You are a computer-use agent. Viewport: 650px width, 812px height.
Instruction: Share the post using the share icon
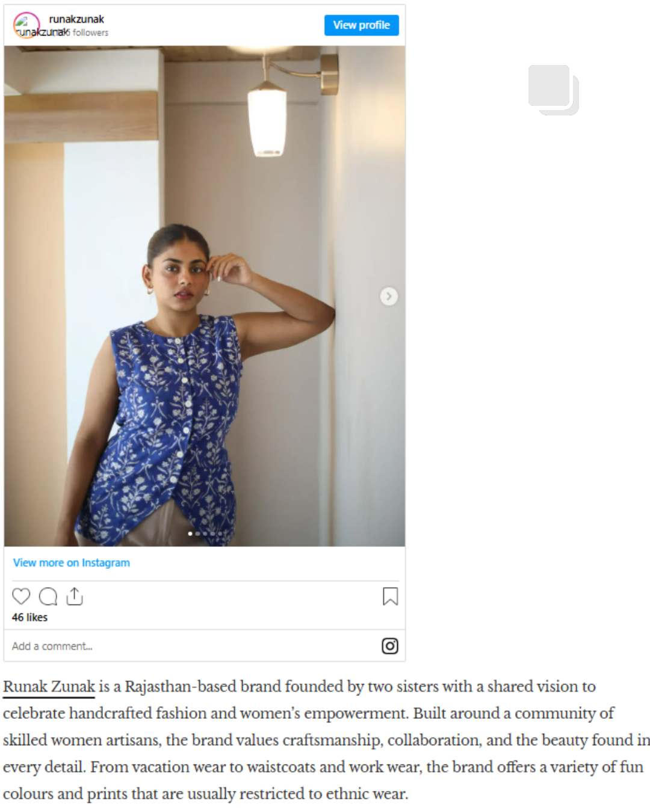74,596
